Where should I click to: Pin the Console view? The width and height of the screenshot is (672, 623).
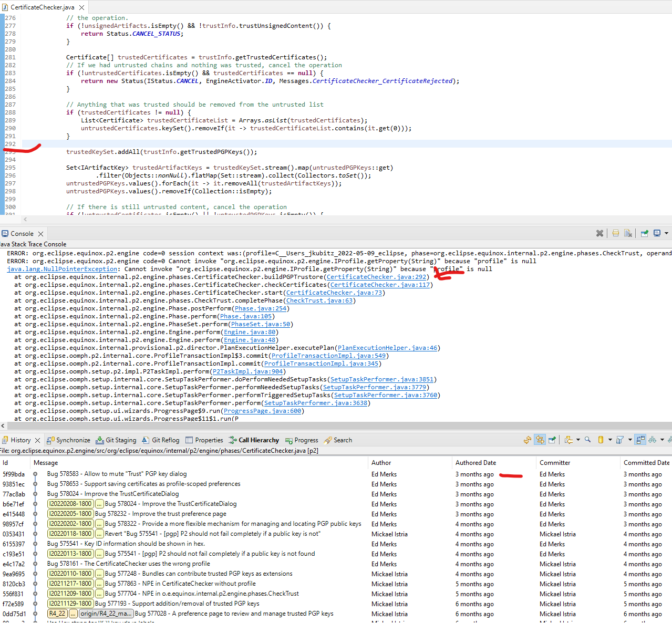[643, 233]
